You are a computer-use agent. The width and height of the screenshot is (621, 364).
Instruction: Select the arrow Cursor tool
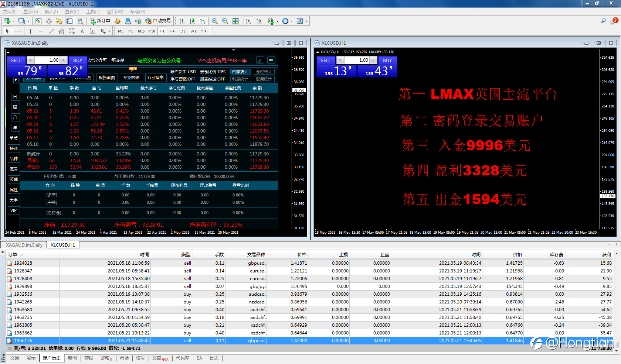point(7,31)
